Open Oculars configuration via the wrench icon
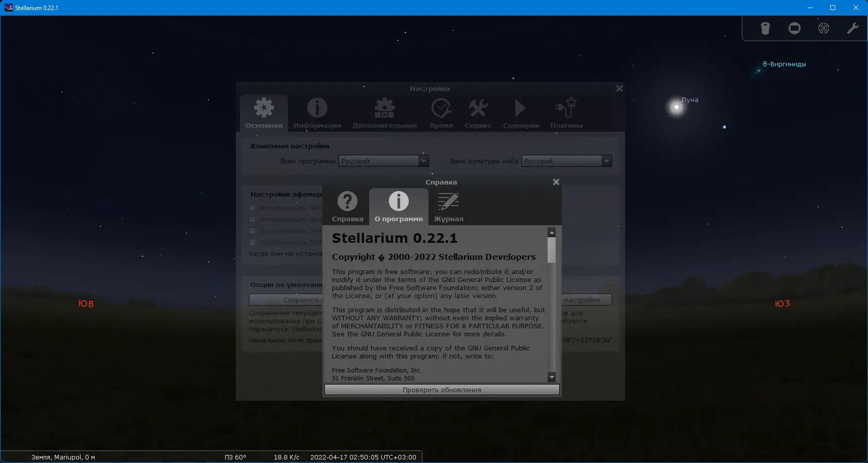The height and width of the screenshot is (463, 868). pos(852,28)
